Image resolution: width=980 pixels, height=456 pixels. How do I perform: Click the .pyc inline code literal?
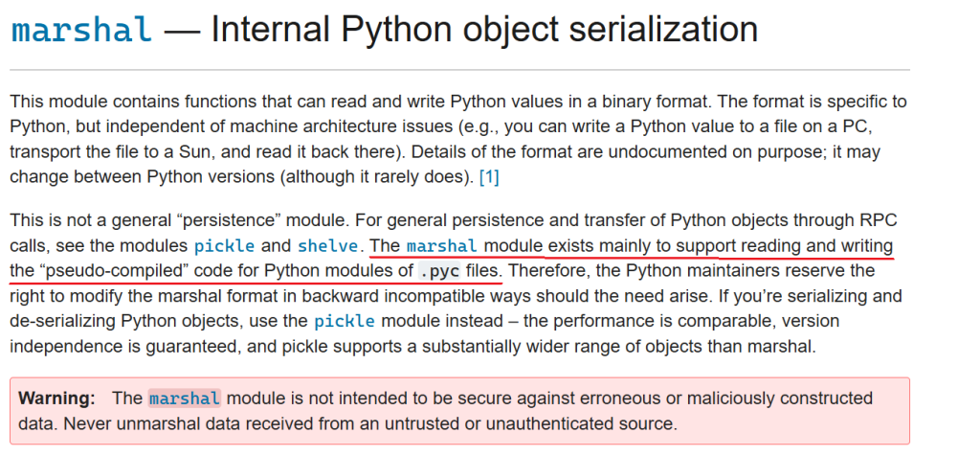tap(438, 271)
